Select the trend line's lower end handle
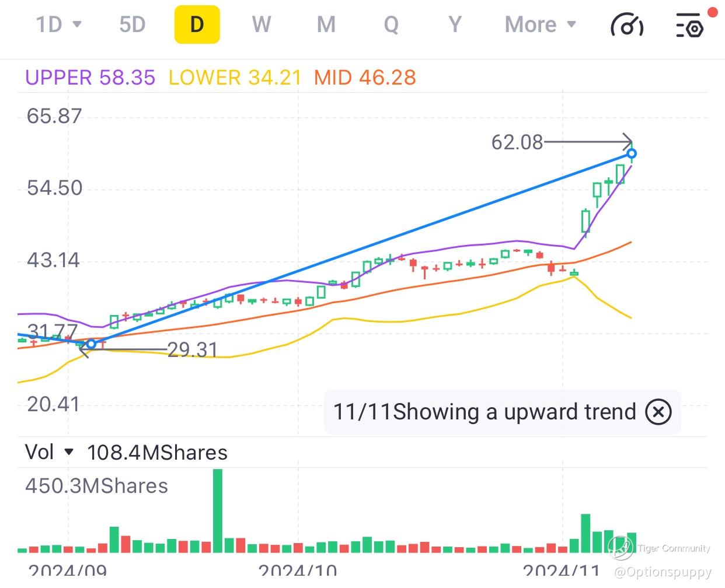The height and width of the screenshot is (588, 725). [x=90, y=344]
